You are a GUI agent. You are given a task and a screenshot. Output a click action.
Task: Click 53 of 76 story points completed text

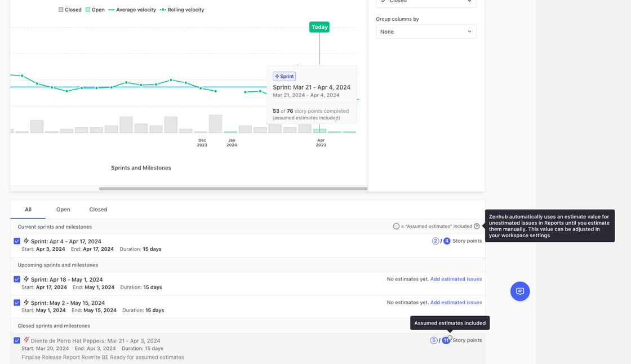click(310, 111)
